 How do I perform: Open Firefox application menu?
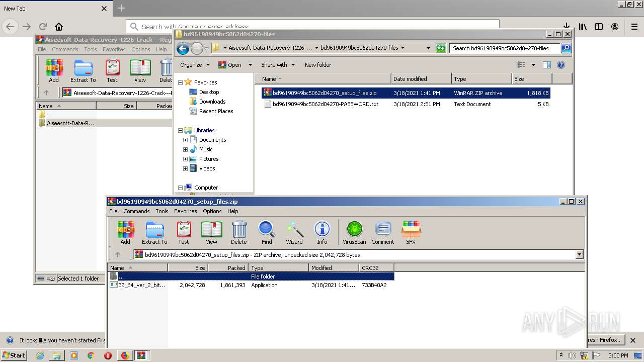[x=634, y=27]
